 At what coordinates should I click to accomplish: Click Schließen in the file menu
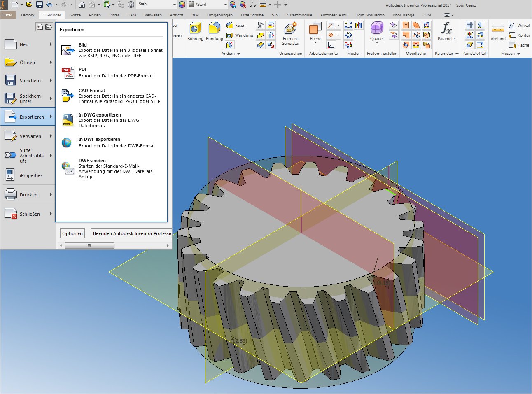[x=28, y=214]
